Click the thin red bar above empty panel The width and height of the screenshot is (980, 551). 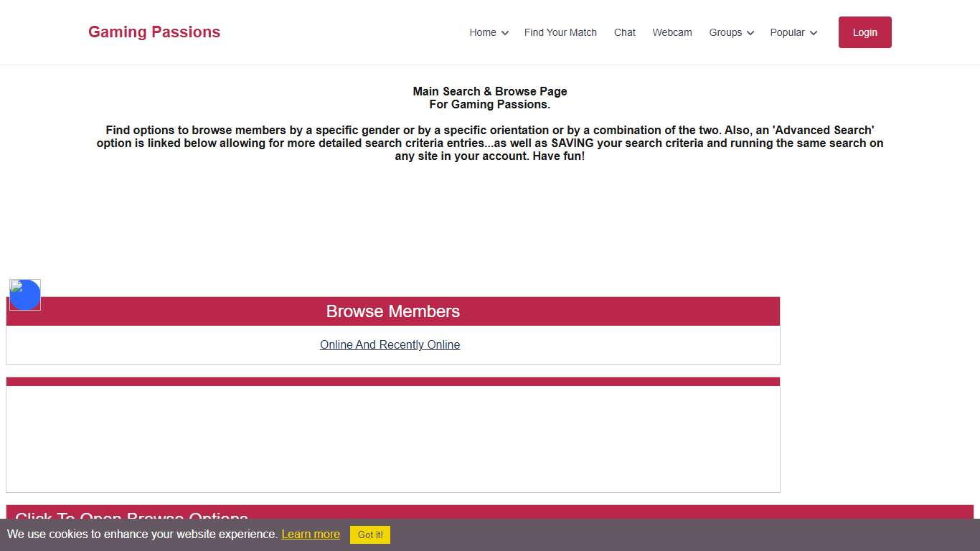[392, 382]
